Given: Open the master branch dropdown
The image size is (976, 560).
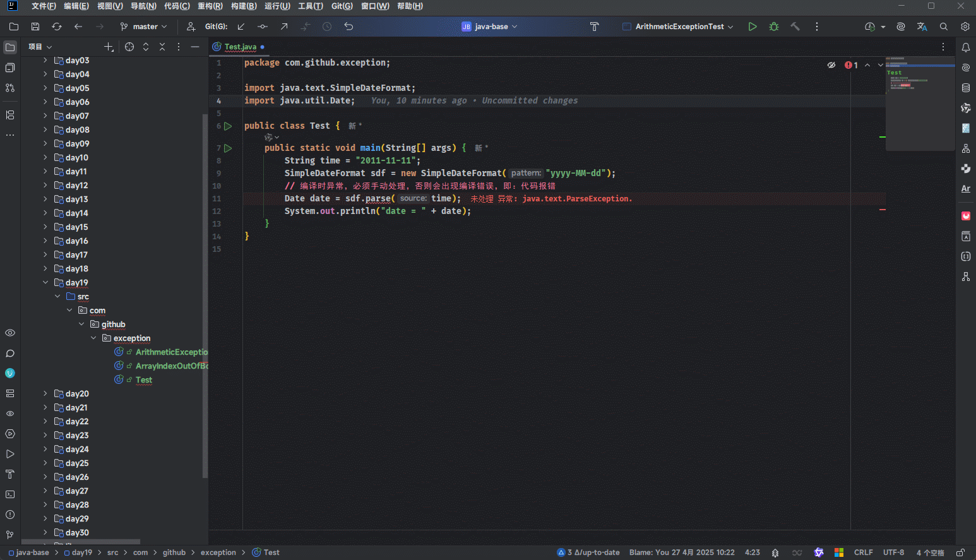Looking at the screenshot, I should pyautogui.click(x=144, y=27).
